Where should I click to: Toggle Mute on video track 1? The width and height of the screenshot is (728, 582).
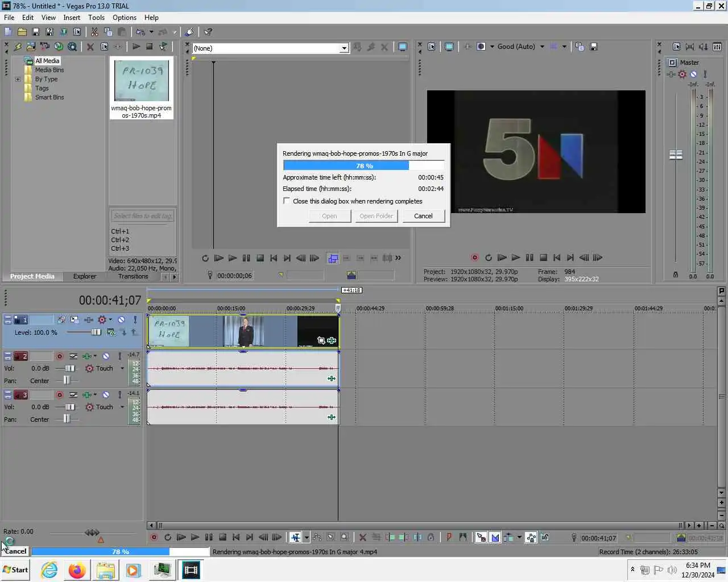coord(121,320)
